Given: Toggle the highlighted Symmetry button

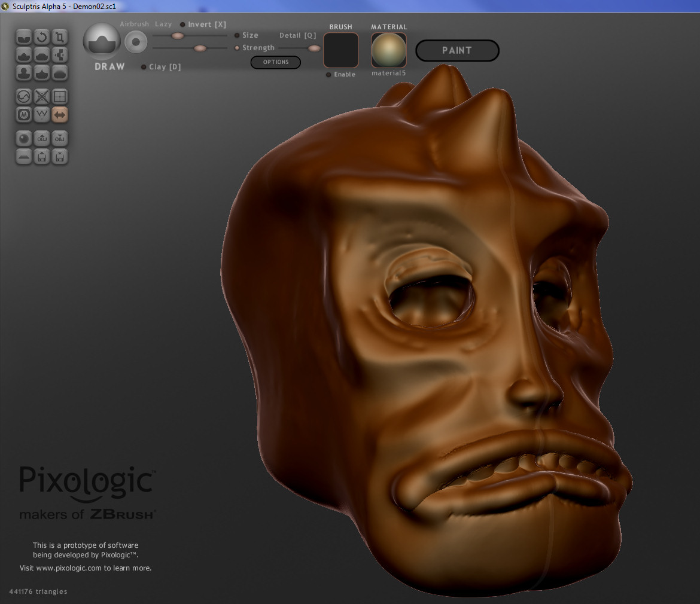Looking at the screenshot, I should point(59,114).
